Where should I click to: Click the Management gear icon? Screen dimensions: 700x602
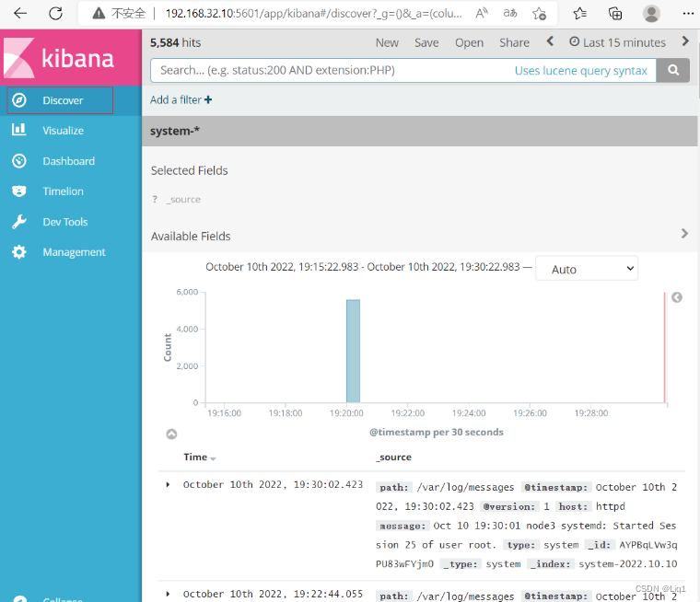pyautogui.click(x=18, y=252)
